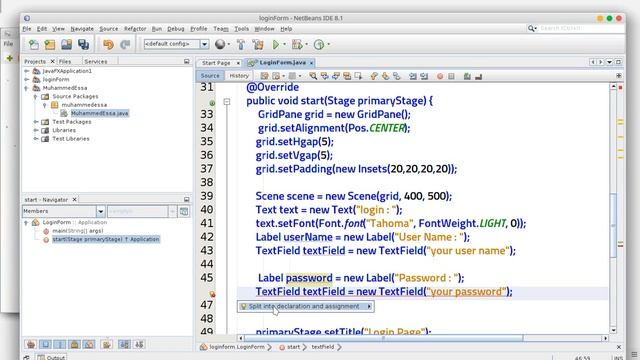Click Stop Macro Recording icon
Viewport: 640px width, 360px height.
451,76
